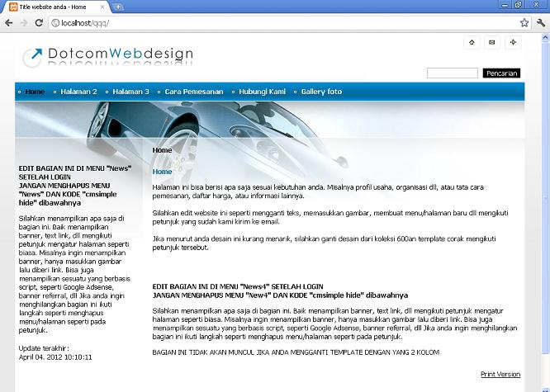Click the 'April 04. 2012 10:10:11' date text

point(55,357)
